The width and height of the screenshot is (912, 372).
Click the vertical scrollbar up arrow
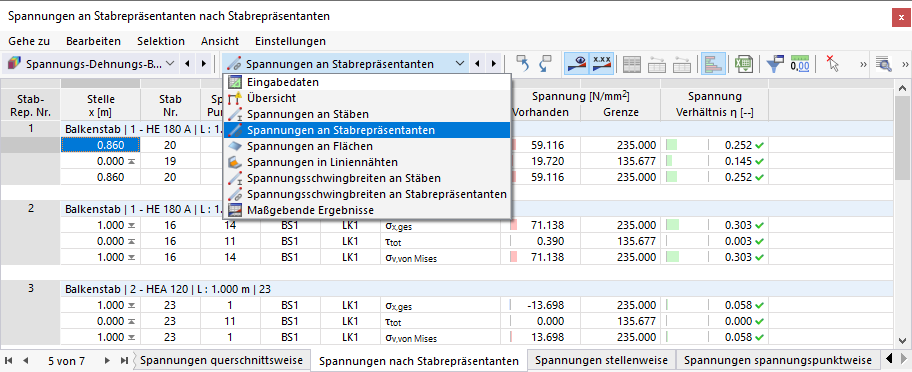(x=903, y=88)
